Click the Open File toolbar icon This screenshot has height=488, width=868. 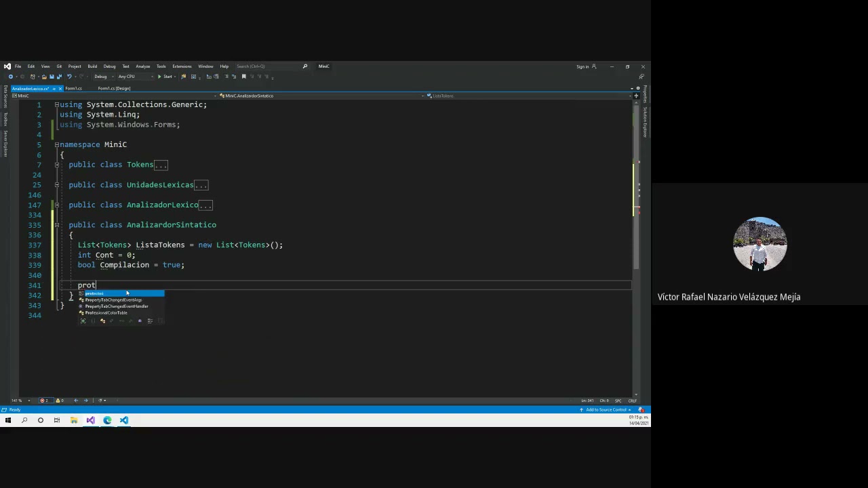coord(44,77)
